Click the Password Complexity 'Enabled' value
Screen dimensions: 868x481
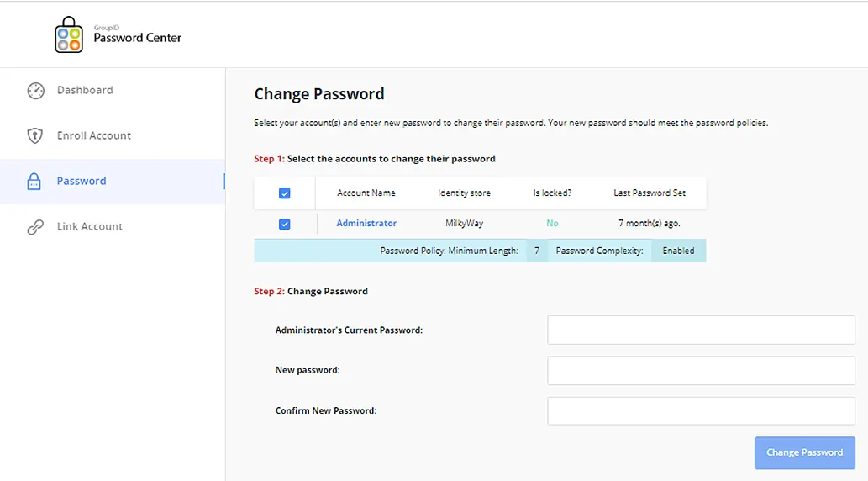tap(678, 251)
